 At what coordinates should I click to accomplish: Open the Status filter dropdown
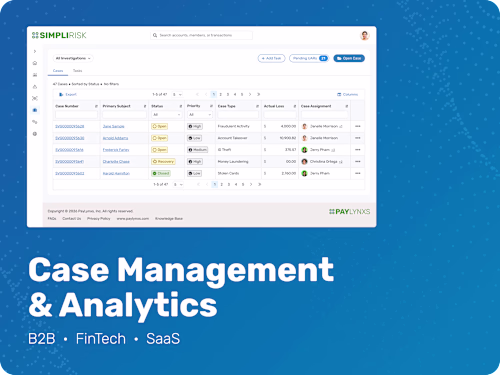[166, 115]
